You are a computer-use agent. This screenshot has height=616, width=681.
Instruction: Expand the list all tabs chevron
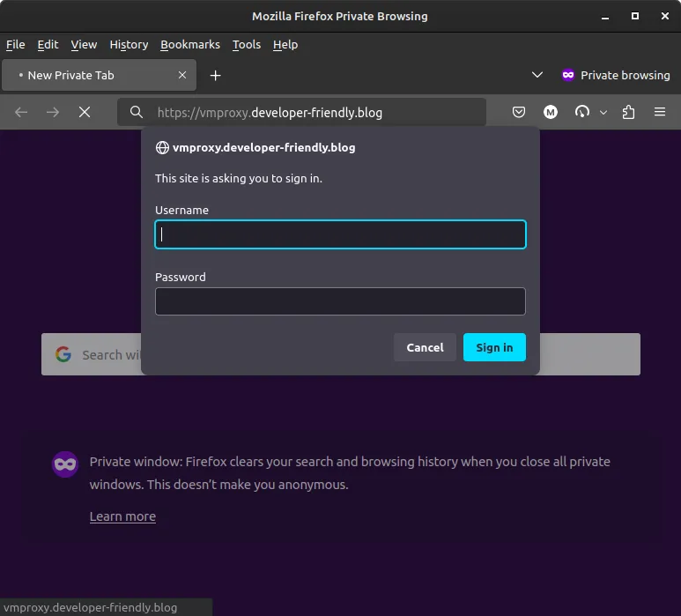(x=537, y=76)
